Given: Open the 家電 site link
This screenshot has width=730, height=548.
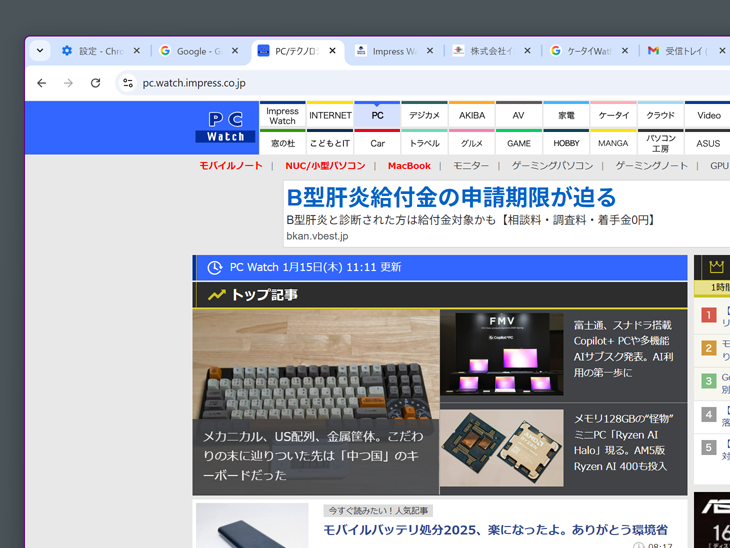Looking at the screenshot, I should coord(566,115).
